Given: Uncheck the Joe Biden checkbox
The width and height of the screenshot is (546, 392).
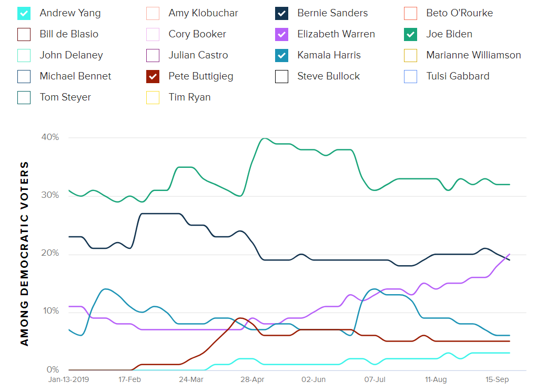Looking at the screenshot, I should (x=410, y=34).
